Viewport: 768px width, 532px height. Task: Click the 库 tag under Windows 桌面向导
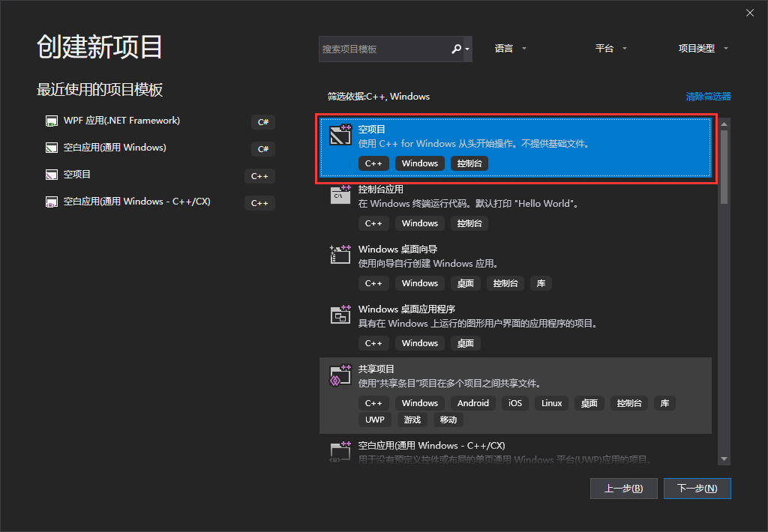(x=541, y=283)
